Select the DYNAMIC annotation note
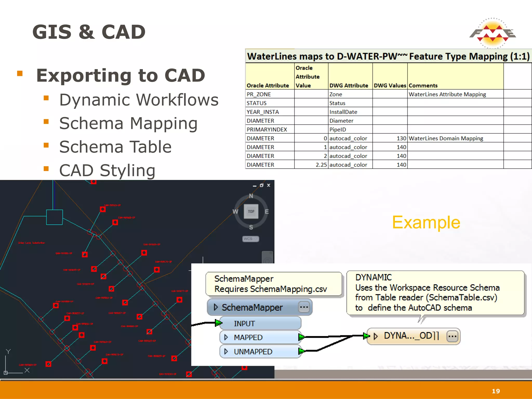Image resolution: width=532 pixels, height=399 pixels. coord(435,293)
